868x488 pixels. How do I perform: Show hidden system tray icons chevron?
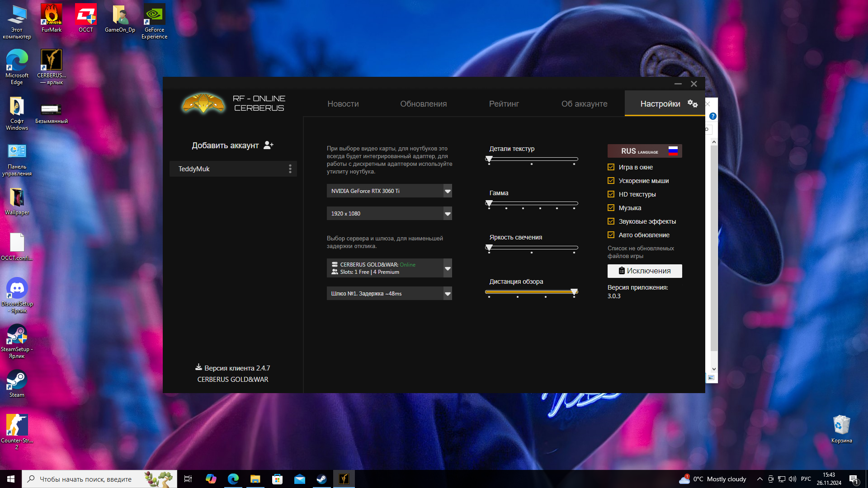pyautogui.click(x=759, y=479)
